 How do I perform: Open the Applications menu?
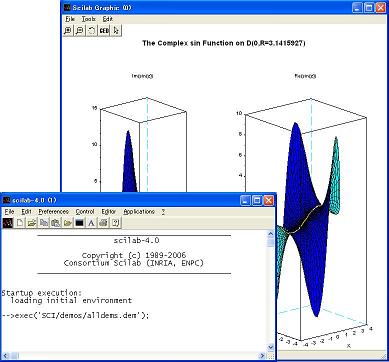pos(139,212)
